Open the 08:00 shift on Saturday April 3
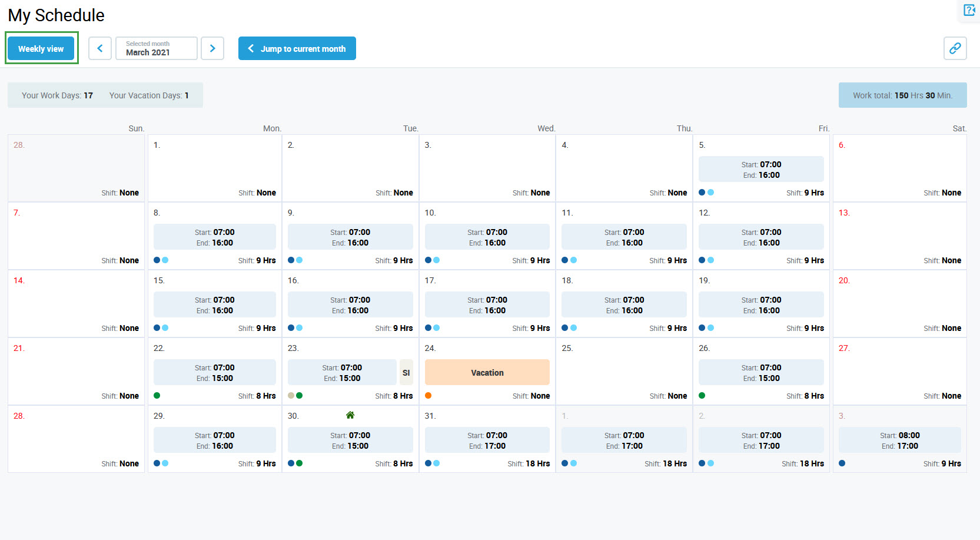 [x=899, y=440]
